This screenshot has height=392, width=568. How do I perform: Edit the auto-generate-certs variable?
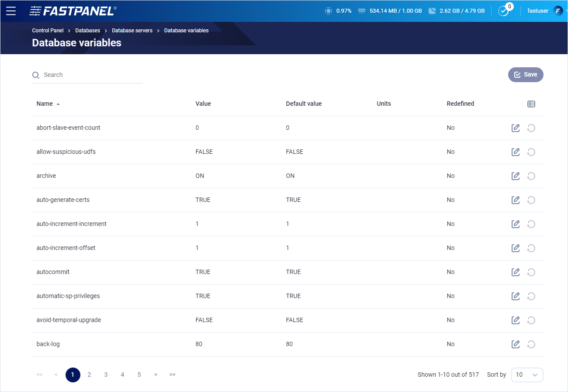coord(516,200)
